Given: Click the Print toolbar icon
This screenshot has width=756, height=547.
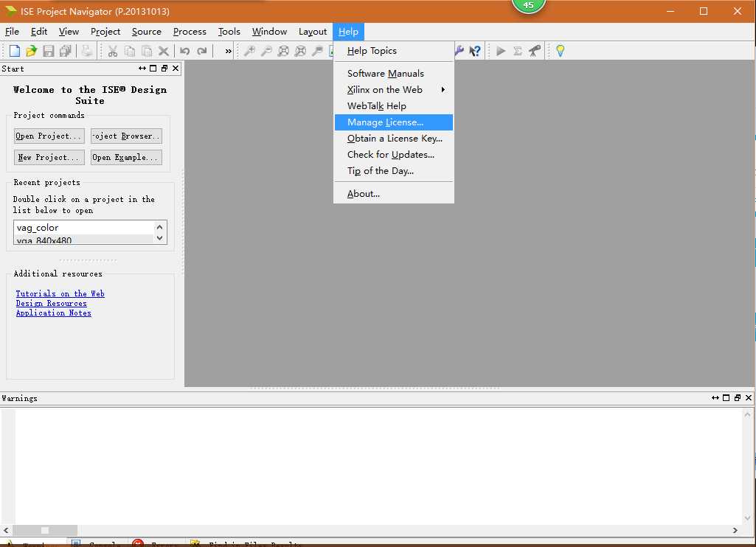Looking at the screenshot, I should click(x=87, y=51).
